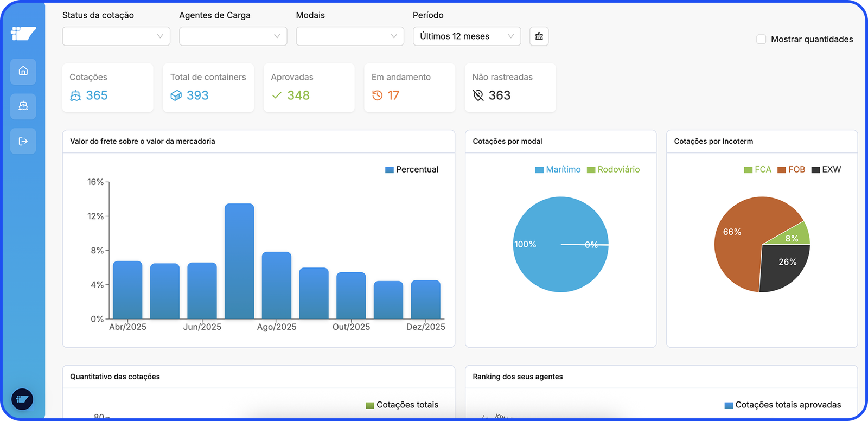This screenshot has height=421, width=868.
Task: Click the clock icon in Em andamento card
Action: (x=377, y=95)
